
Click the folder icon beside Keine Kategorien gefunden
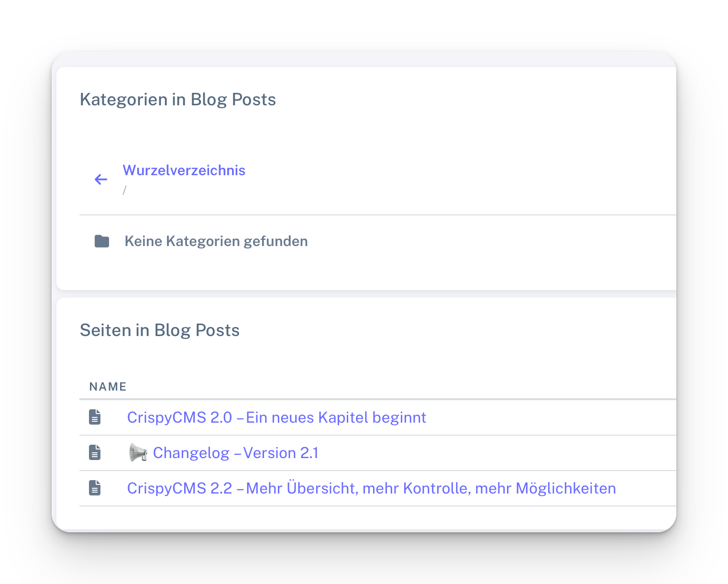(x=102, y=241)
